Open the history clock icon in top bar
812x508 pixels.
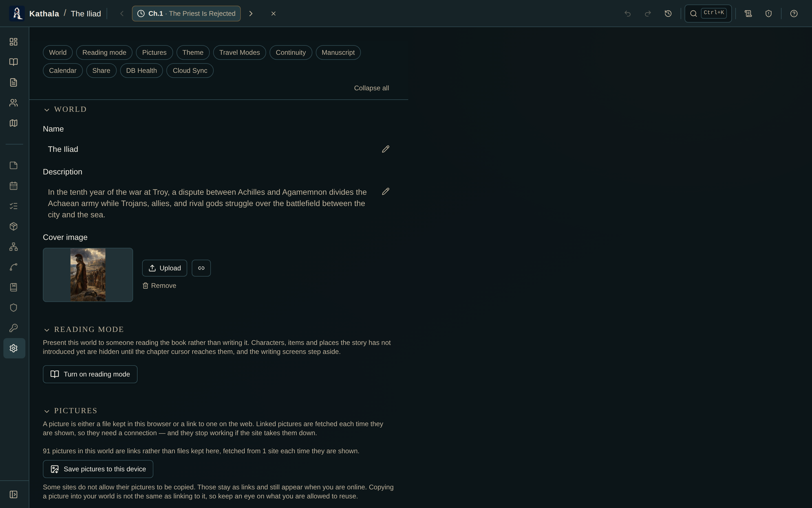[668, 14]
